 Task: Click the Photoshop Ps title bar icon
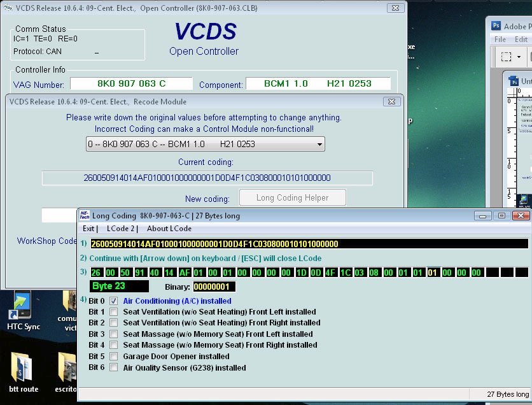[x=496, y=26]
